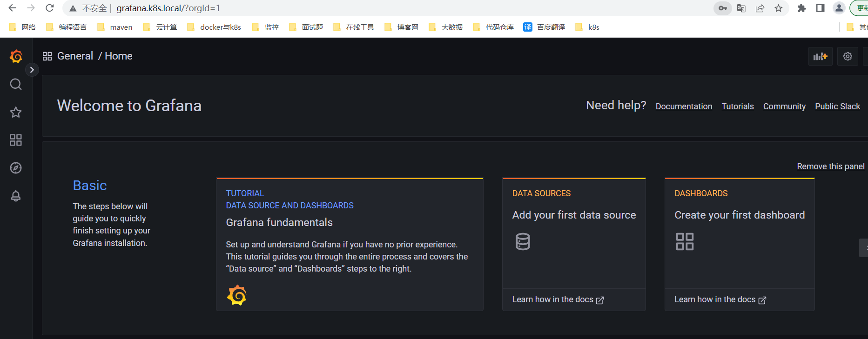The image size is (868, 339).
Task: Click the Grafana logo in tutorial card
Action: 237,295
